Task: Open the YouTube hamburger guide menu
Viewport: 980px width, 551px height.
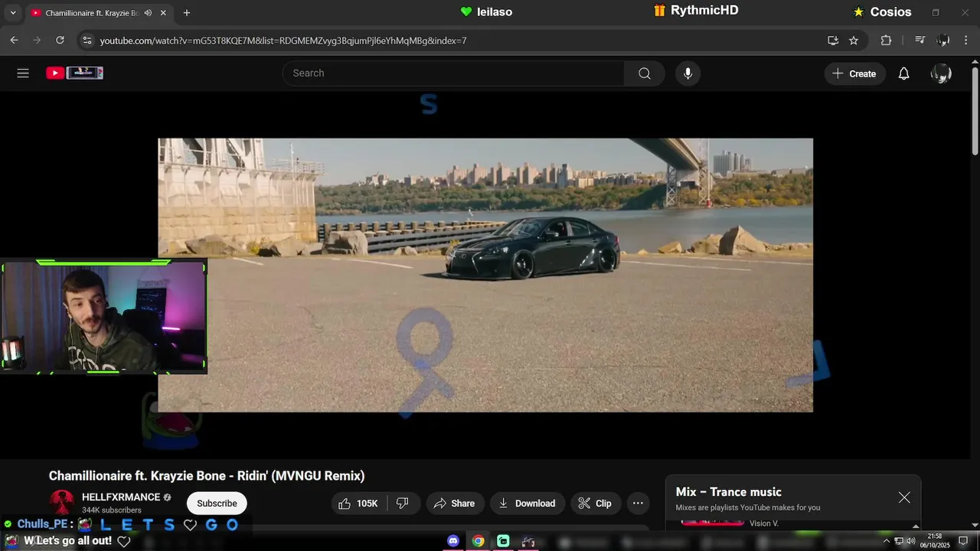Action: [23, 73]
